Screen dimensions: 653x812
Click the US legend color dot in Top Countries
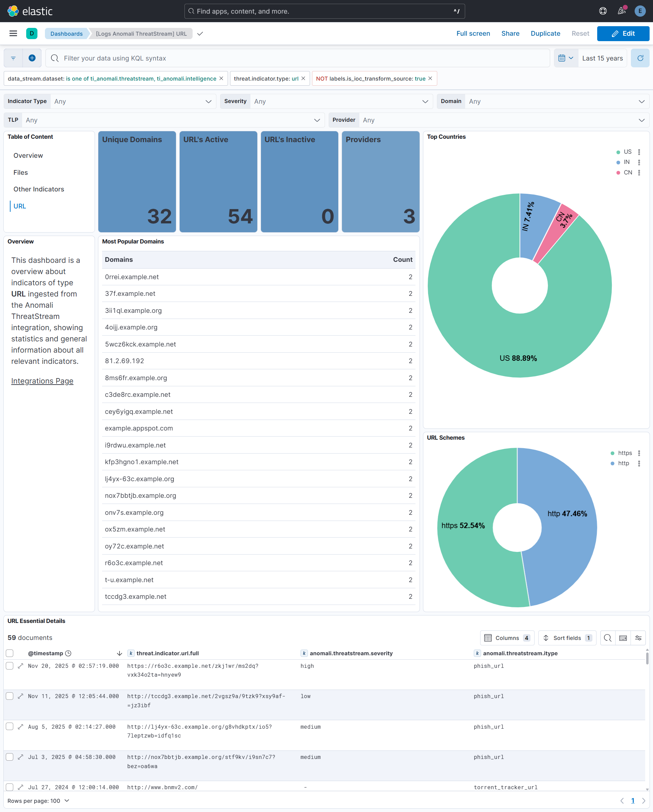click(x=618, y=152)
